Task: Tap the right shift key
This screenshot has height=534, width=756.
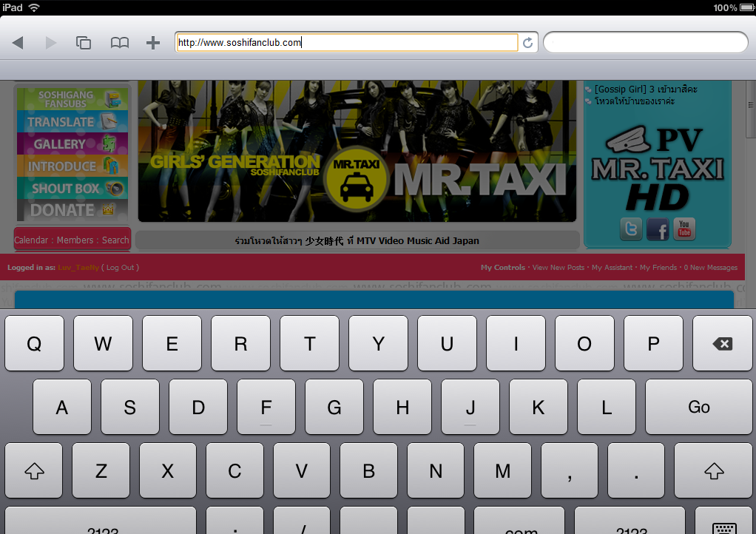Action: coord(714,470)
